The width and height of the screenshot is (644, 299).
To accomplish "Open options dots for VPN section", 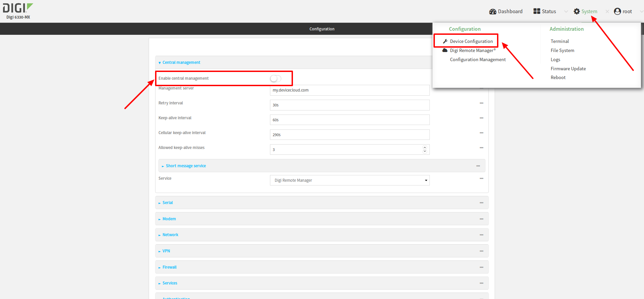I will tap(481, 251).
